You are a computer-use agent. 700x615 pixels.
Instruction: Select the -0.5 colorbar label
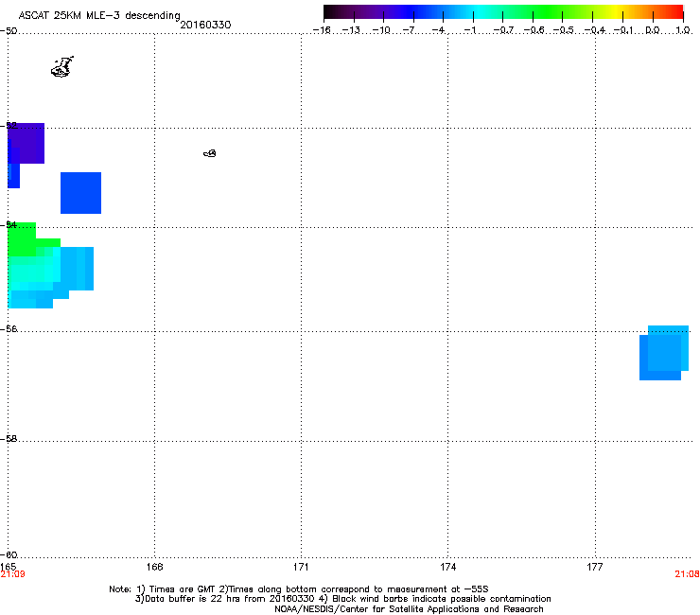(x=564, y=30)
